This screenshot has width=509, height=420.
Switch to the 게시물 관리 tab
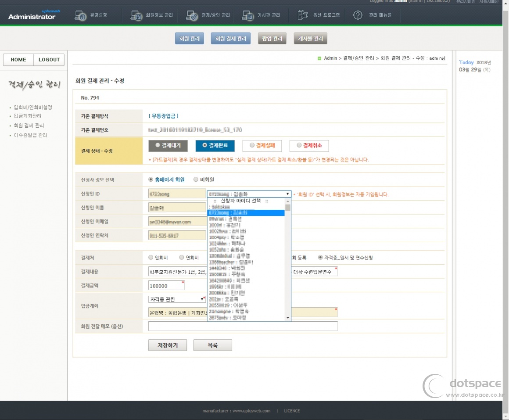coord(310,38)
